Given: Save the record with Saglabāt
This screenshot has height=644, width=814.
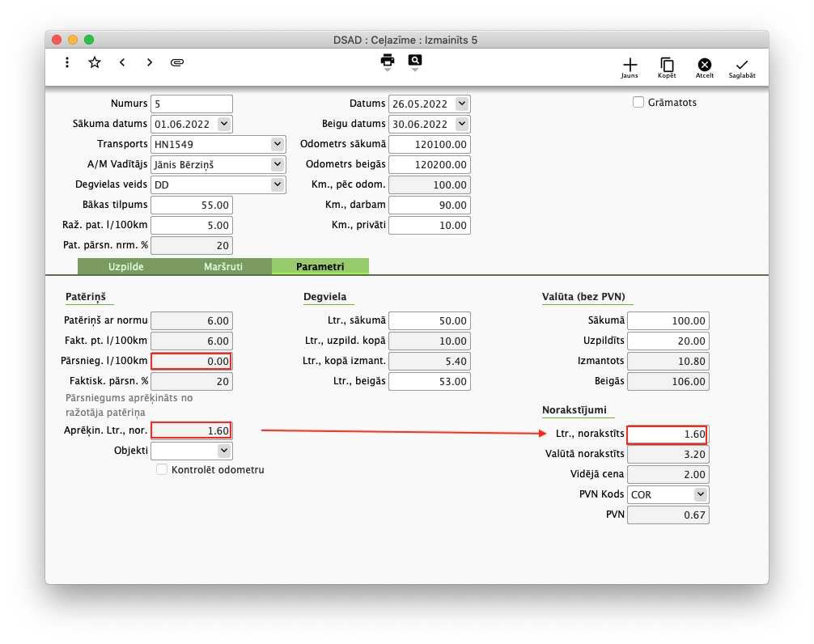Looking at the screenshot, I should coord(742,66).
